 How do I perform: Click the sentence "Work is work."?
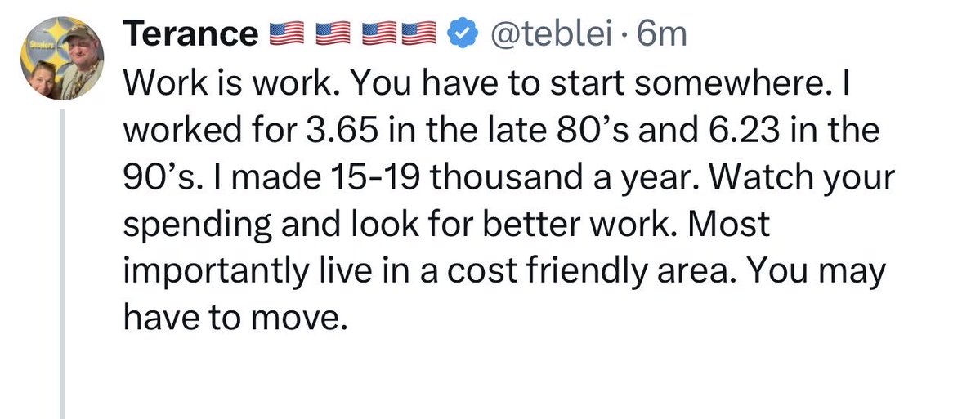(231, 84)
